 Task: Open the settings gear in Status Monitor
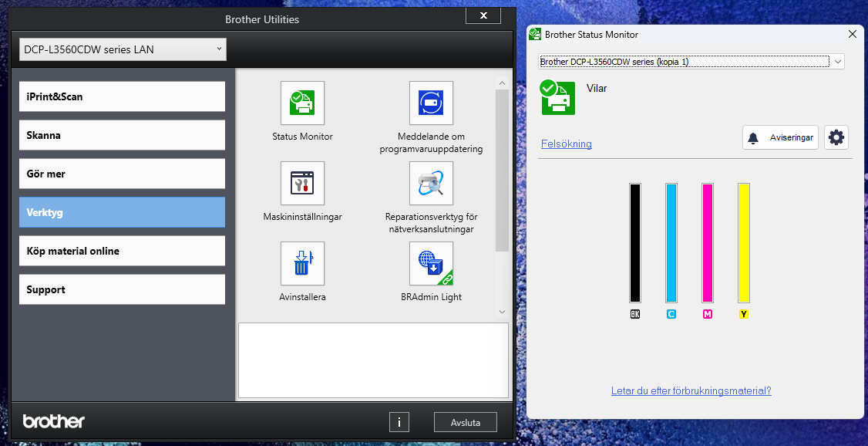(836, 137)
